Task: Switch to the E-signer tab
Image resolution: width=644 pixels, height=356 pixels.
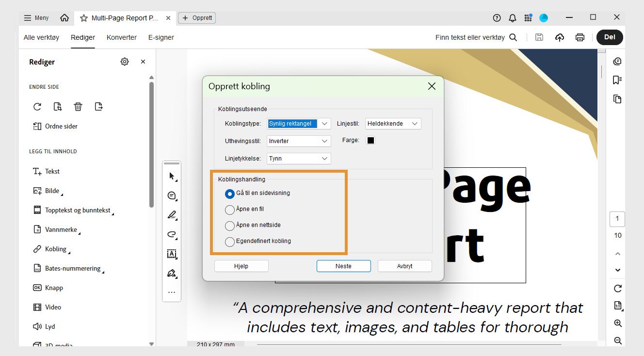Action: coord(161,37)
